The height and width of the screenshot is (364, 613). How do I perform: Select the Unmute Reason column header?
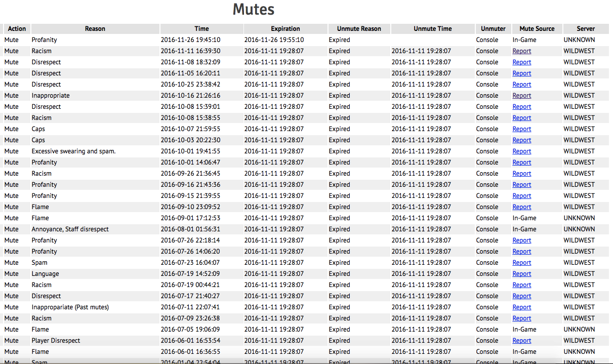[359, 29]
